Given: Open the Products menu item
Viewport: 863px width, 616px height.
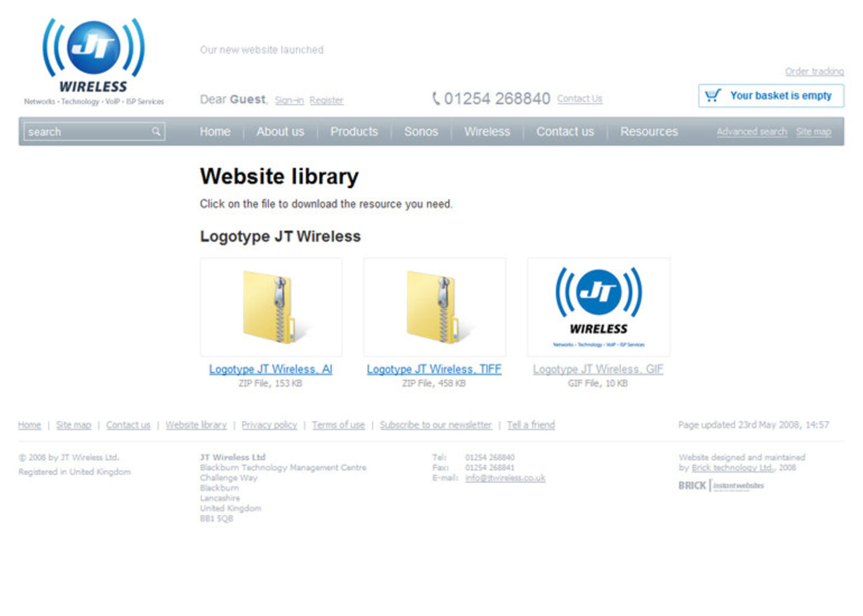Looking at the screenshot, I should (354, 131).
